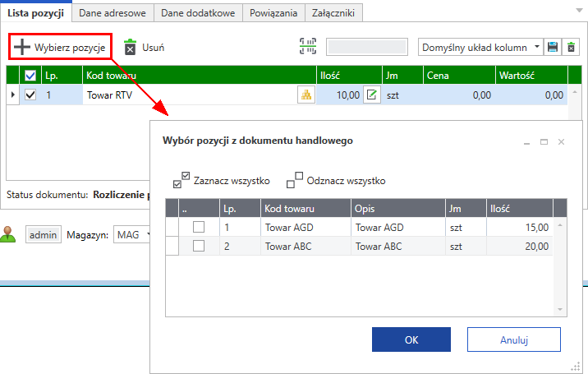This screenshot has height=374, width=588.
Task: Click into the barcode input field
Action: click(367, 47)
